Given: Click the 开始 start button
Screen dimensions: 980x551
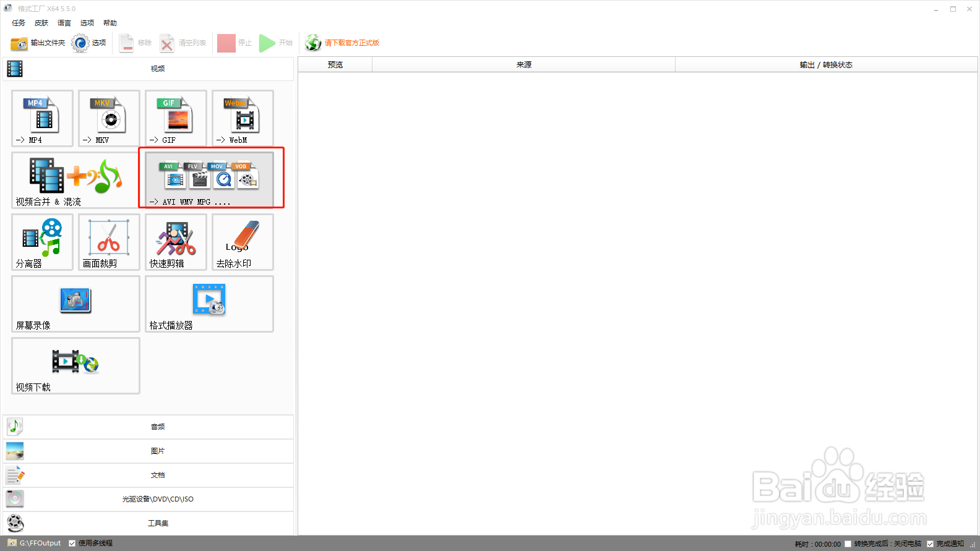Looking at the screenshot, I should pyautogui.click(x=276, y=43).
